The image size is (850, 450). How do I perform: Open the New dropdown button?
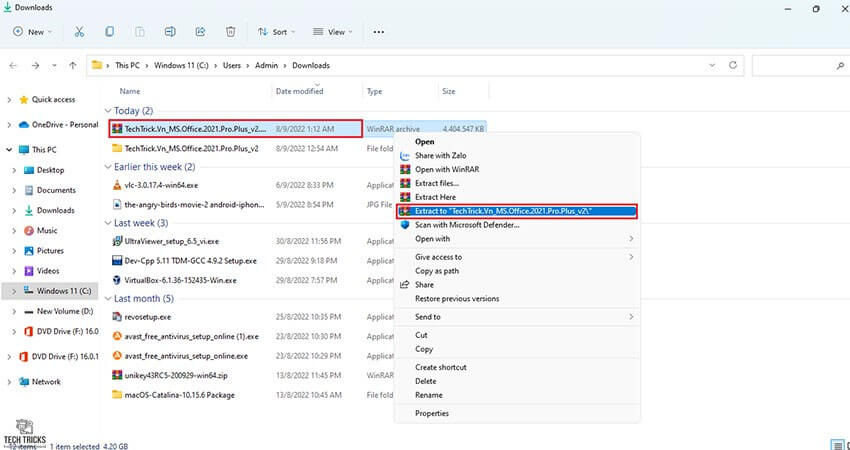(x=33, y=32)
